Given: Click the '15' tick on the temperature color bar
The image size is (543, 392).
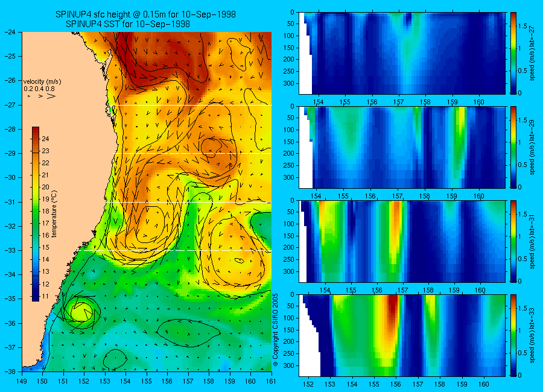Looking at the screenshot, I should point(45,248).
